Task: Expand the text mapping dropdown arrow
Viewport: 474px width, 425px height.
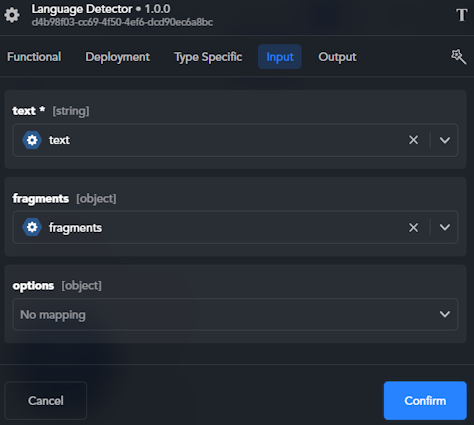Action: 445,140
